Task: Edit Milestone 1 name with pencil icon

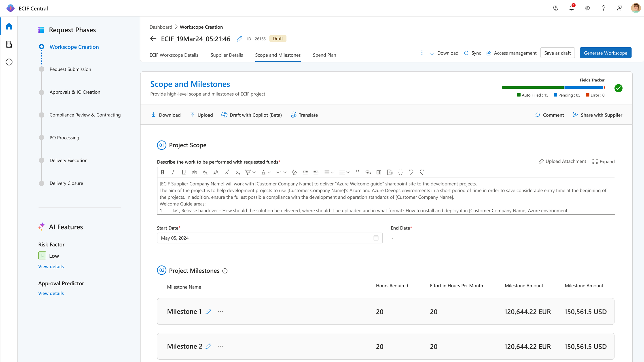Action: coord(208,311)
